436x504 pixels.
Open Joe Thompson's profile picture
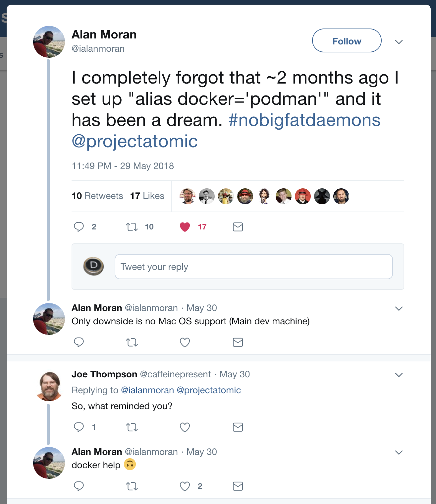pos(49,386)
